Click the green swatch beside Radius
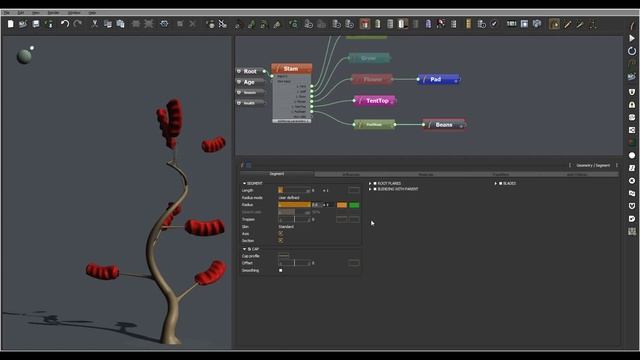This screenshot has height=360, width=640. point(354,205)
